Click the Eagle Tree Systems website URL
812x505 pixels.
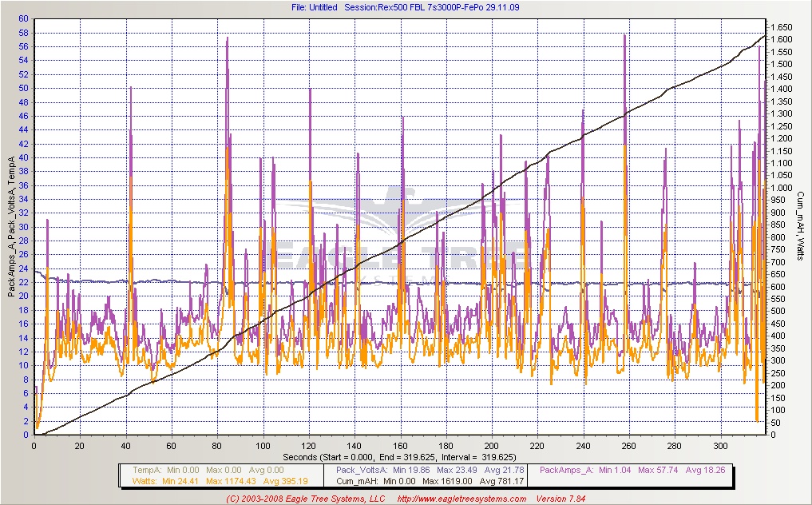(x=463, y=499)
